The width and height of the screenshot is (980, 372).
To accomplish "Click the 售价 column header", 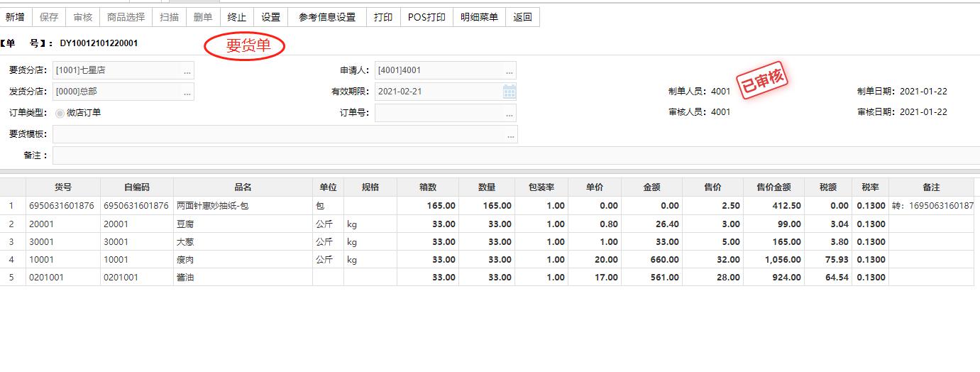I will pos(712,187).
